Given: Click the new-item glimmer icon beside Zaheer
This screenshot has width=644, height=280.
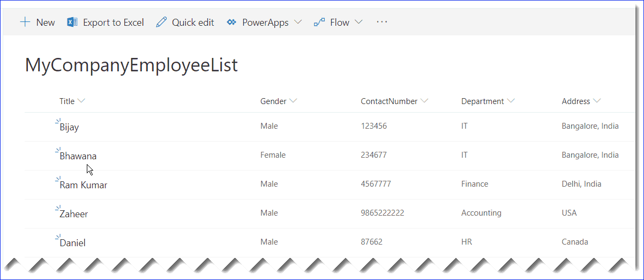Looking at the screenshot, I should [58, 209].
